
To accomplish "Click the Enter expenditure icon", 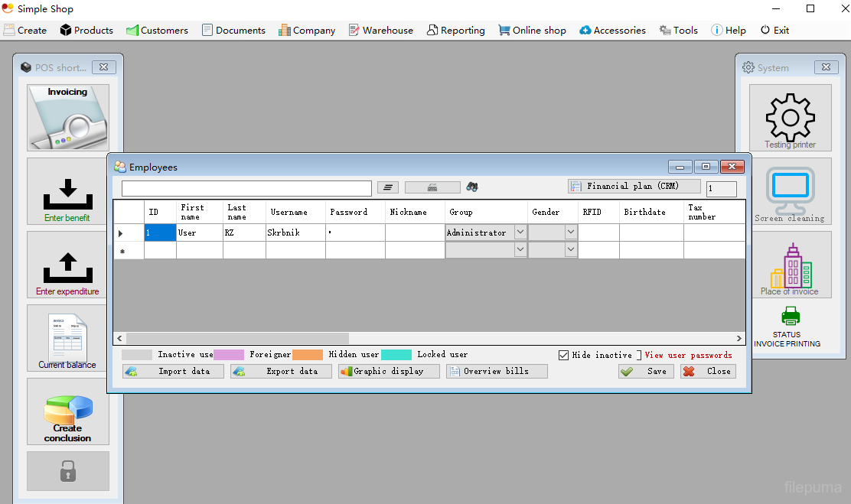I will pos(67,268).
